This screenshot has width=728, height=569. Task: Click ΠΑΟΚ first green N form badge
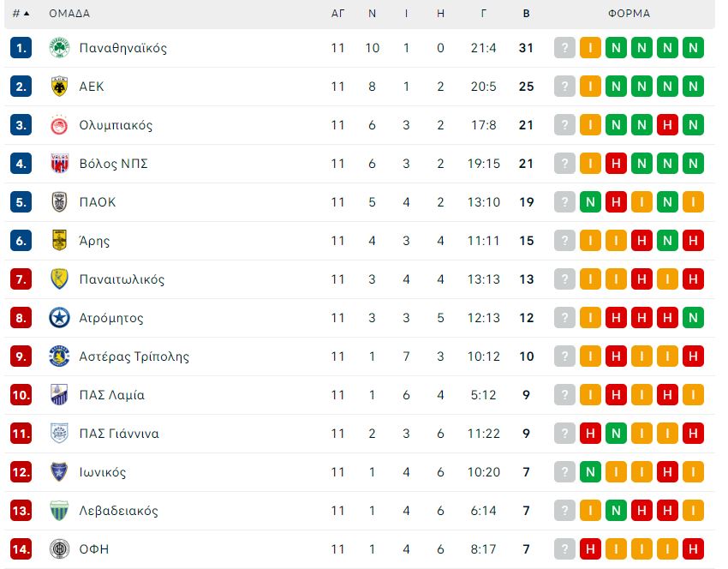point(590,202)
